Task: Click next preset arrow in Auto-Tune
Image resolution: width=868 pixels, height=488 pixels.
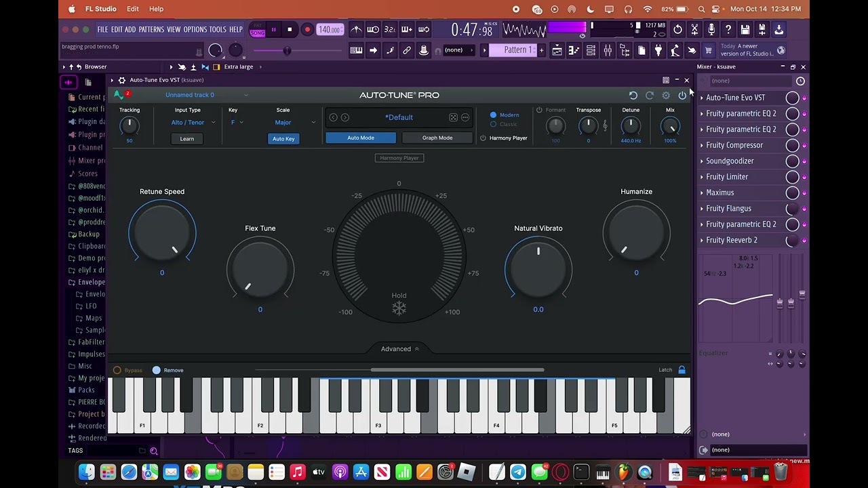Action: pyautogui.click(x=345, y=117)
